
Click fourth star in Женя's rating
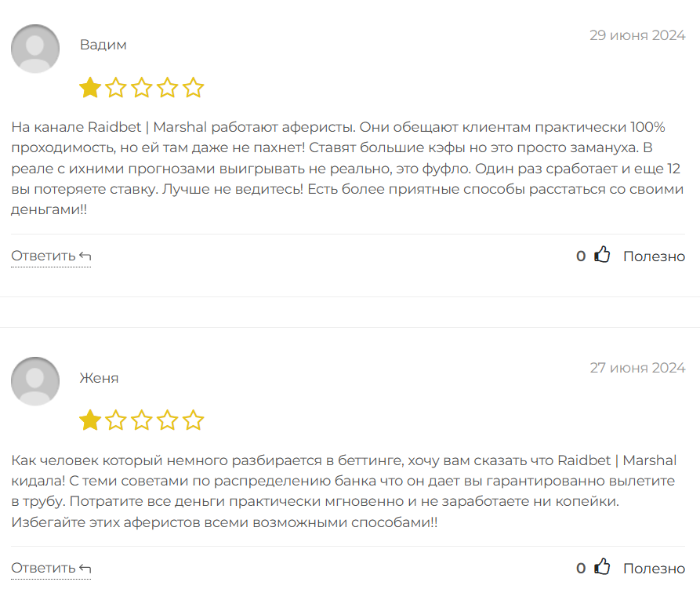(x=168, y=420)
